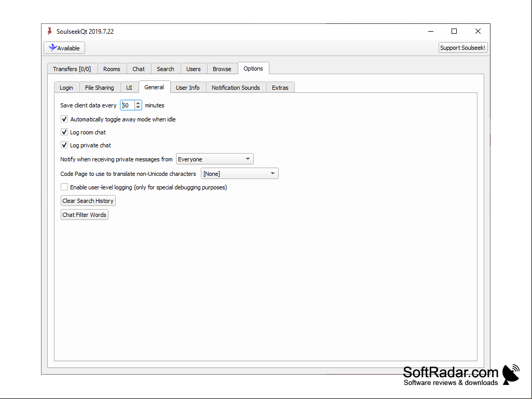Switch to the Browse tab
The width and height of the screenshot is (532, 399).
tap(222, 68)
